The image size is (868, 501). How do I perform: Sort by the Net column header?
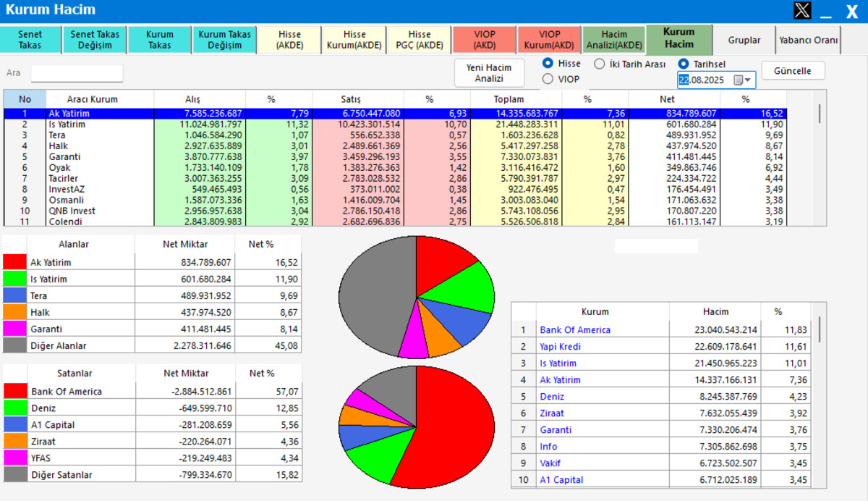click(x=674, y=99)
